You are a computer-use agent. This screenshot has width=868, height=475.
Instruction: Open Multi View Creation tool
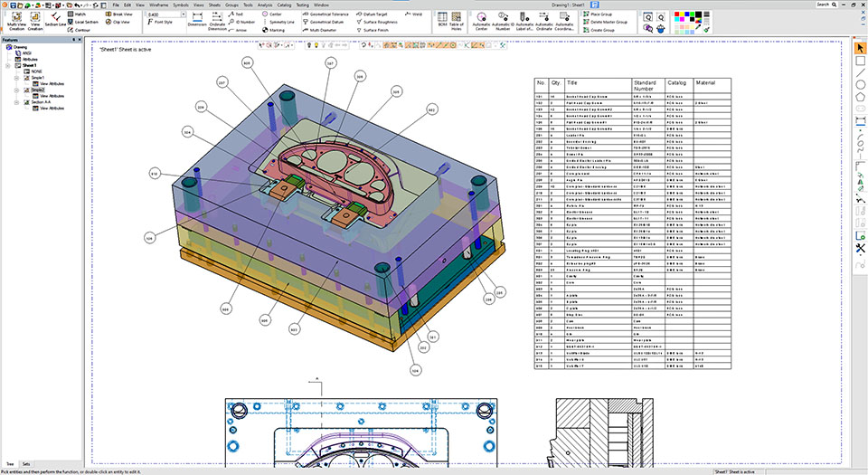tap(16, 21)
